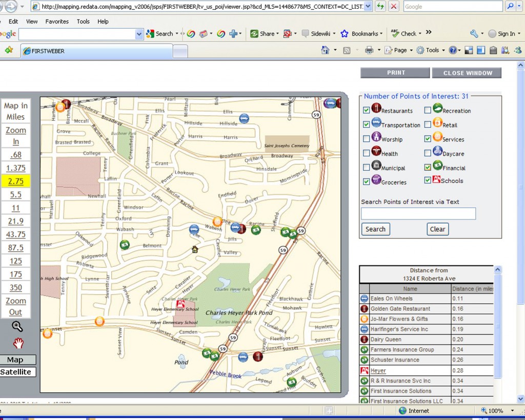
Task: Click the transportation marker near Hillside street
Action: [x=244, y=118]
